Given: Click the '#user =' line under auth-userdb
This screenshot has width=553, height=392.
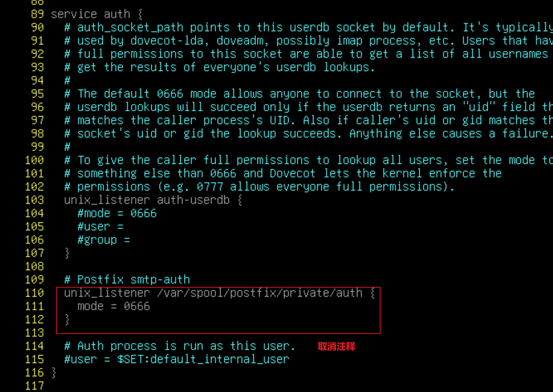Looking at the screenshot, I should 101,227.
